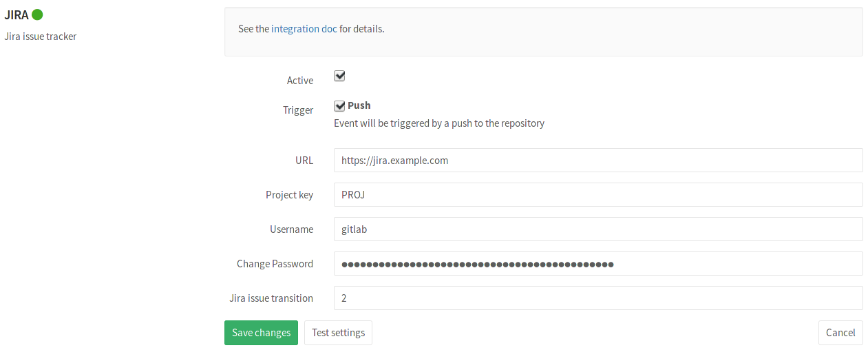Open the integration doc link
Image resolution: width=868 pixels, height=350 pixels.
coord(304,29)
